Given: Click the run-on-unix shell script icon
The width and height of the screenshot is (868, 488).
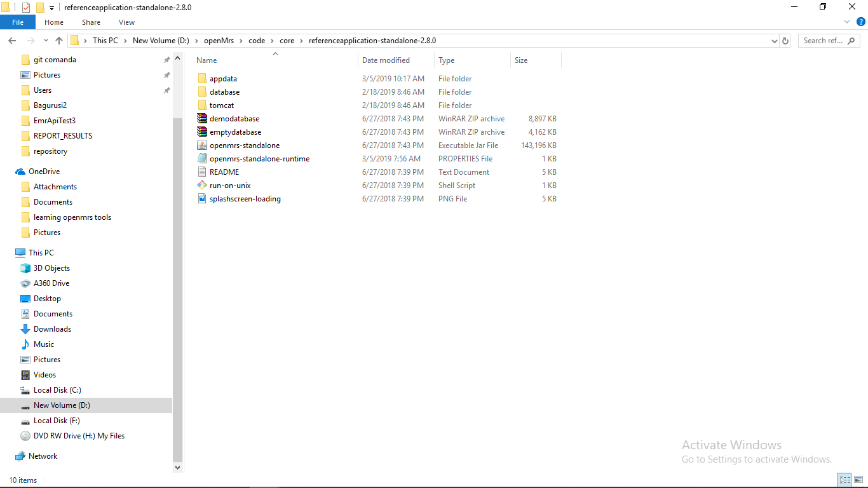Looking at the screenshot, I should point(202,186).
